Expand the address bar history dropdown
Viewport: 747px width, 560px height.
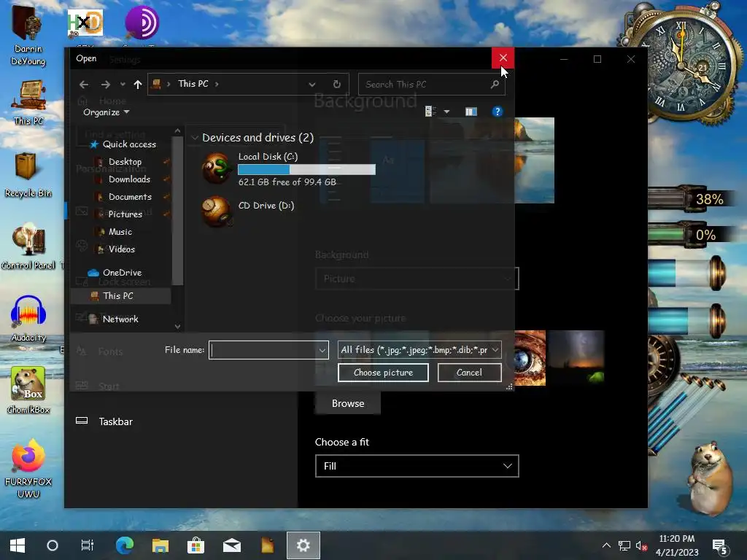[312, 85]
